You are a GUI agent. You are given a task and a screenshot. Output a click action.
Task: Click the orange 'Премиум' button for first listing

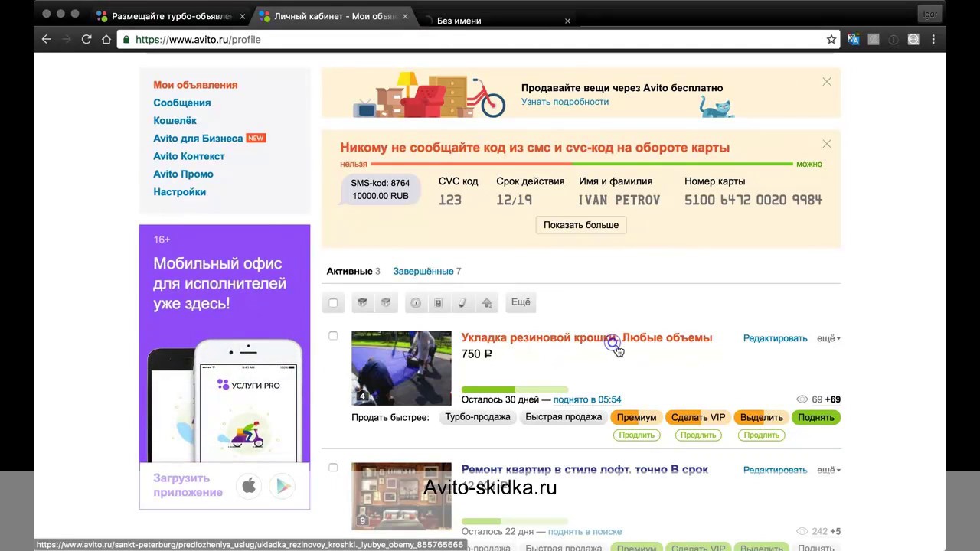coord(636,417)
